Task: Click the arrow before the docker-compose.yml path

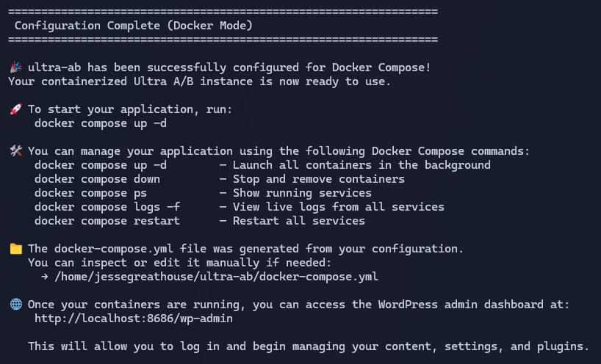Action: pyautogui.click(x=45, y=277)
